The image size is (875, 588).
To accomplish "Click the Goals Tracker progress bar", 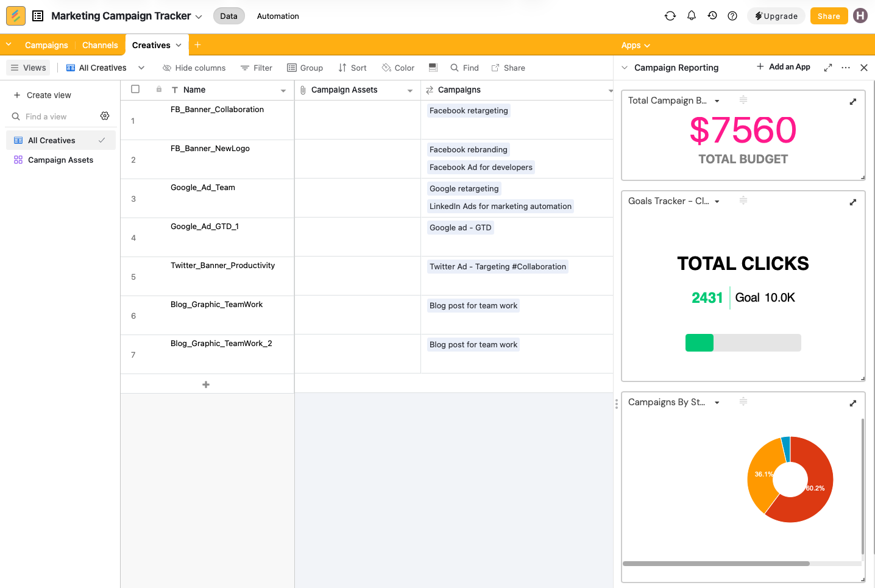I will [743, 342].
